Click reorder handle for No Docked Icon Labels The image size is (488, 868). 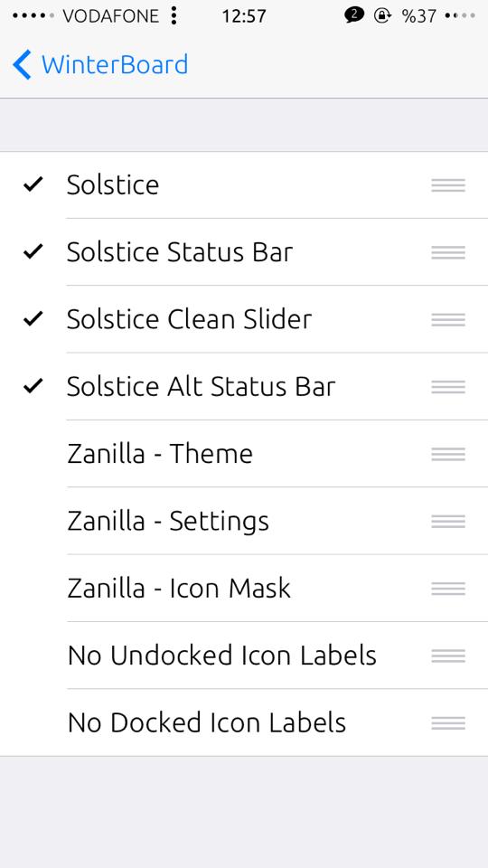[x=448, y=723]
